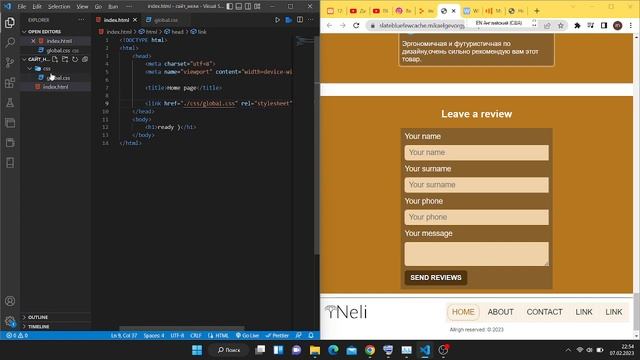Screen dimensions: 640x360
Task: Click the SEND REVIEWS button
Action: (436, 278)
